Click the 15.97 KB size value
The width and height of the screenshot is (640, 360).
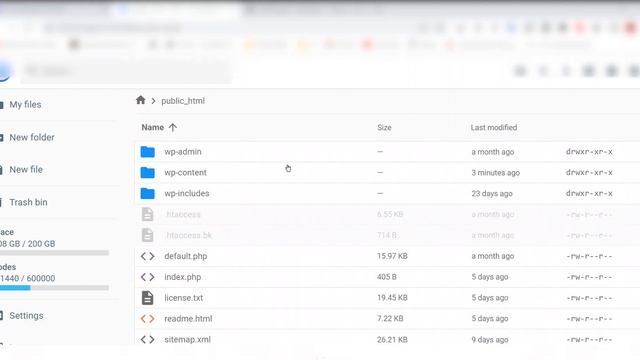392,256
